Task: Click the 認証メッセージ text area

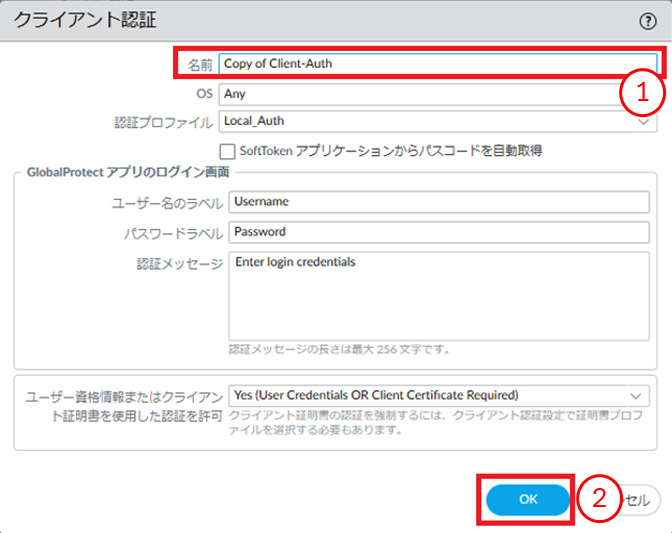Action: pos(439,296)
